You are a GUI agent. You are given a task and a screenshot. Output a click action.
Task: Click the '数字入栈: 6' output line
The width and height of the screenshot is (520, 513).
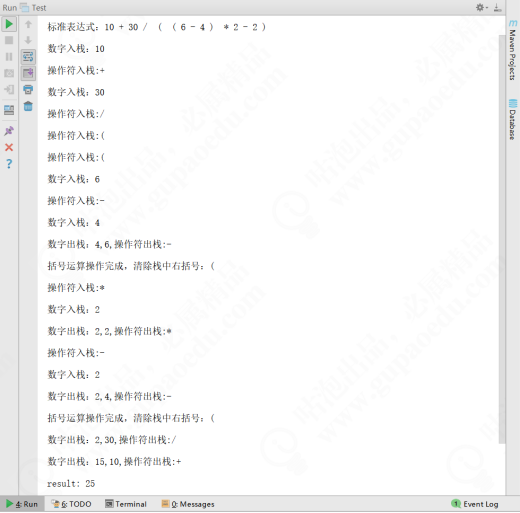coord(74,179)
